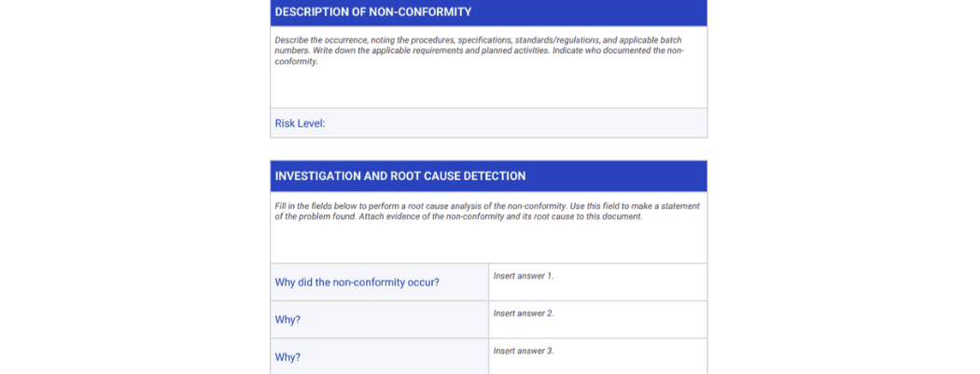
Task: Place cursor in blank space under investigation instructions
Action: [x=488, y=242]
